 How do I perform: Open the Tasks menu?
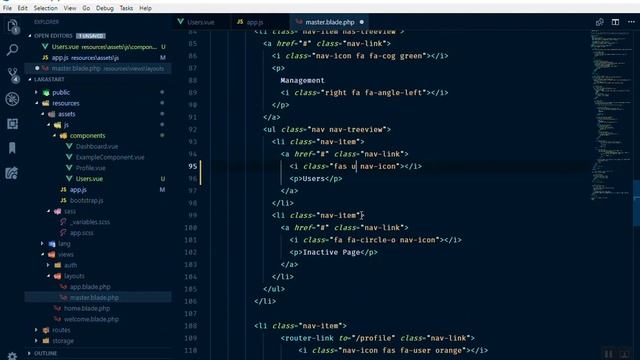click(126, 8)
